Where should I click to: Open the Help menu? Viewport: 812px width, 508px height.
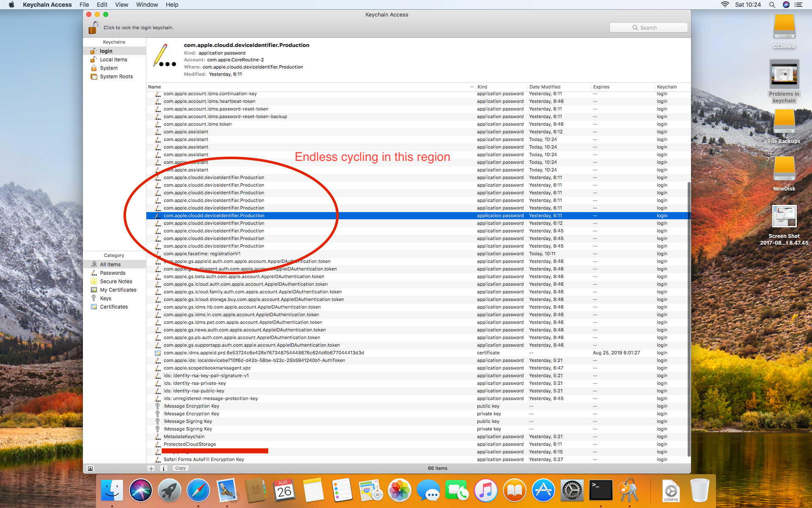click(172, 5)
